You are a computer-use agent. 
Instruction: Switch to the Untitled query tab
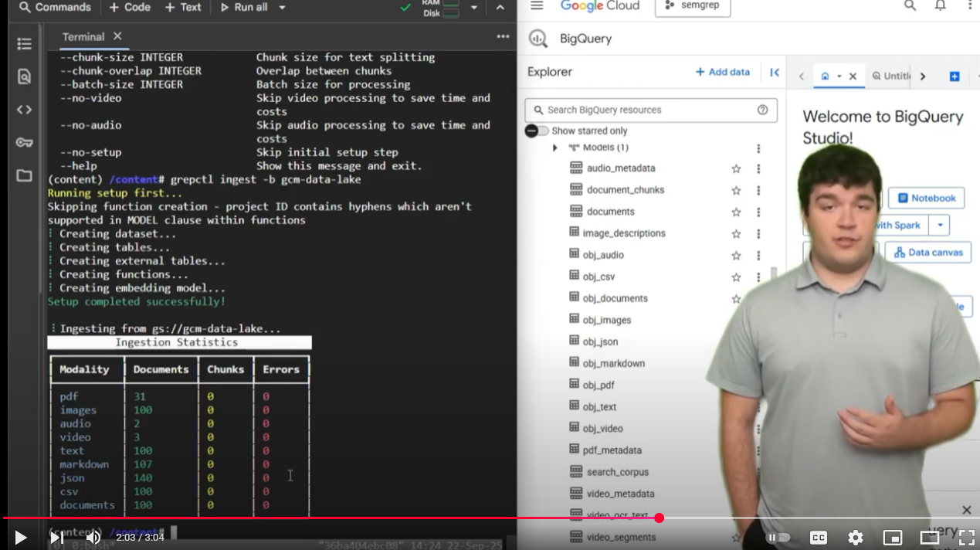891,76
